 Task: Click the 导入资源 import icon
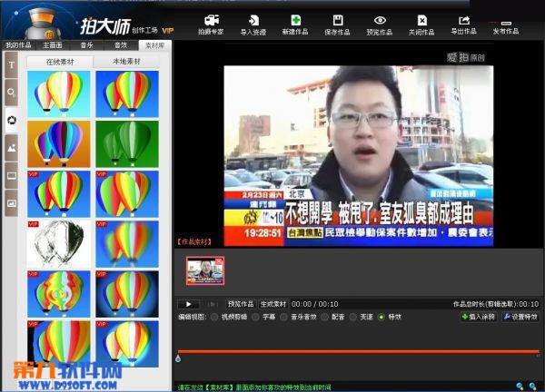coord(253,25)
